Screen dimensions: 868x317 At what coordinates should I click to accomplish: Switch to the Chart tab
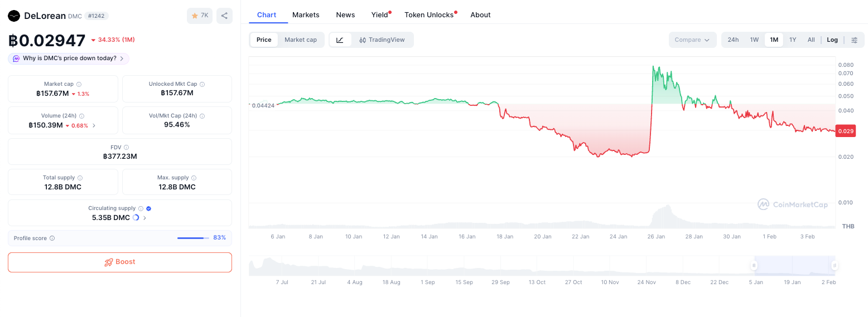(x=267, y=15)
